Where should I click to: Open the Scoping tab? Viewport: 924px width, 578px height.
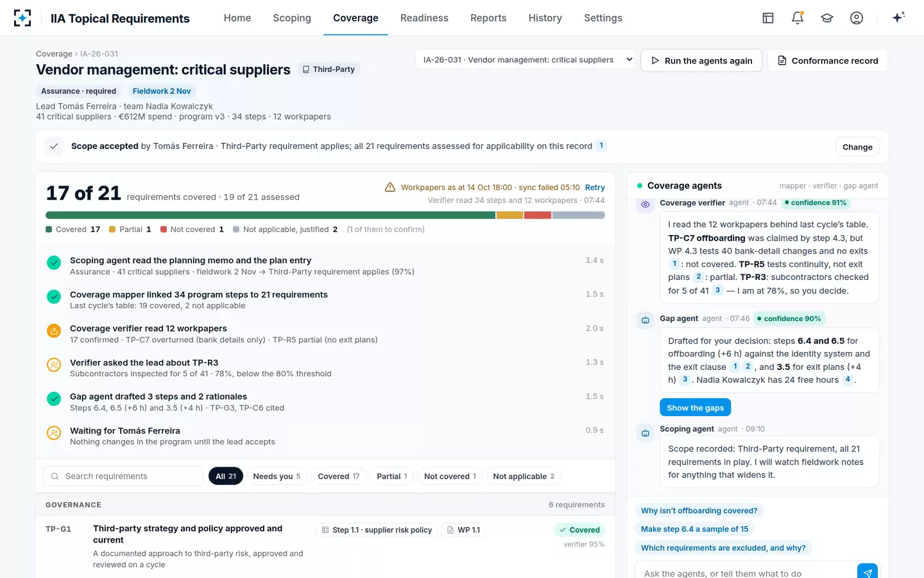(292, 18)
